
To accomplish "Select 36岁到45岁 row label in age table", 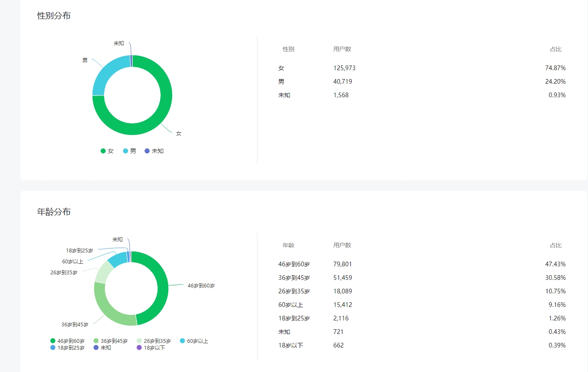I will click(294, 278).
